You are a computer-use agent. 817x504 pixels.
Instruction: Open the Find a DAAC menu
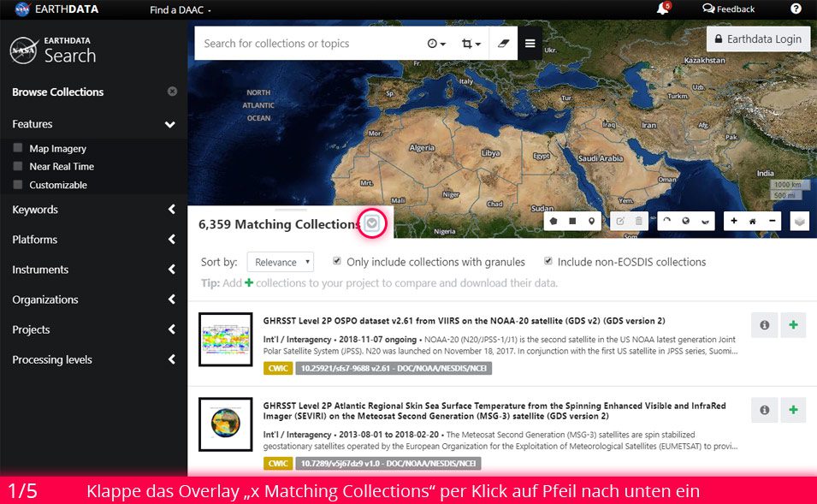pos(181,9)
